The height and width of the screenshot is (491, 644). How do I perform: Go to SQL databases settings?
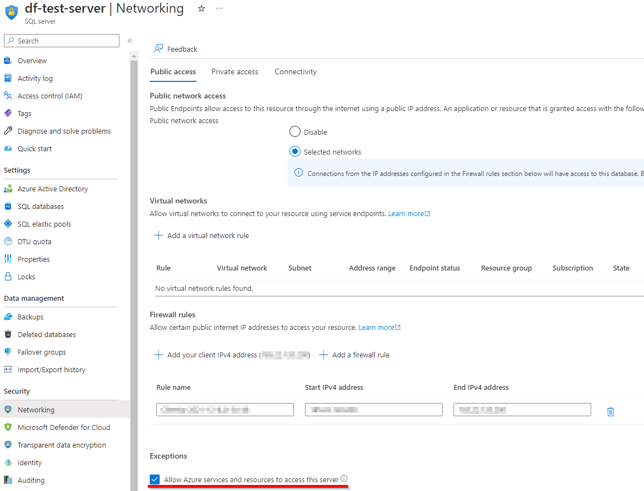pos(41,206)
